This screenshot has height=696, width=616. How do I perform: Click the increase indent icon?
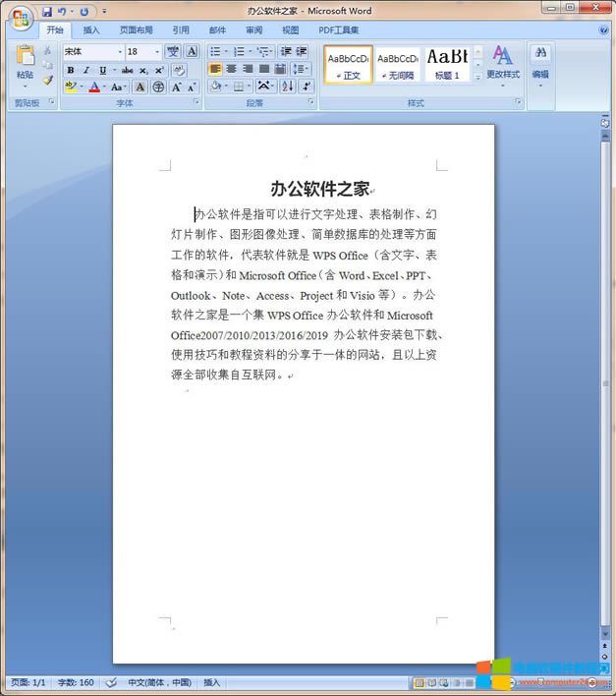click(x=302, y=51)
